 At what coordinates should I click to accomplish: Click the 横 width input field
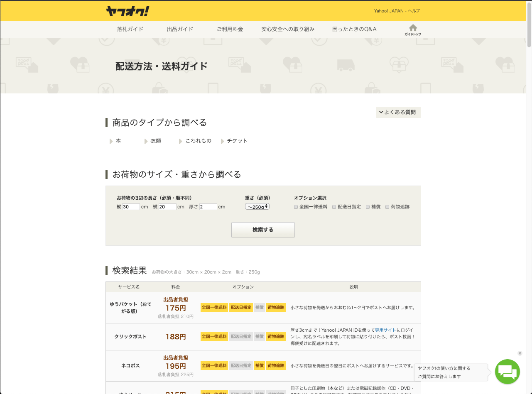[x=167, y=207]
